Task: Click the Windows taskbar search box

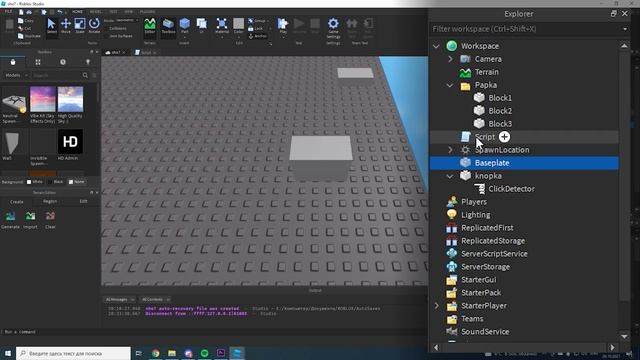Action: pyautogui.click(x=73, y=353)
